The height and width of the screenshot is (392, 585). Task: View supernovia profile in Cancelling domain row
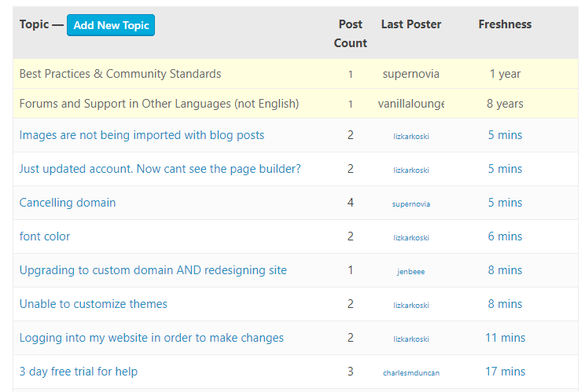point(411,203)
